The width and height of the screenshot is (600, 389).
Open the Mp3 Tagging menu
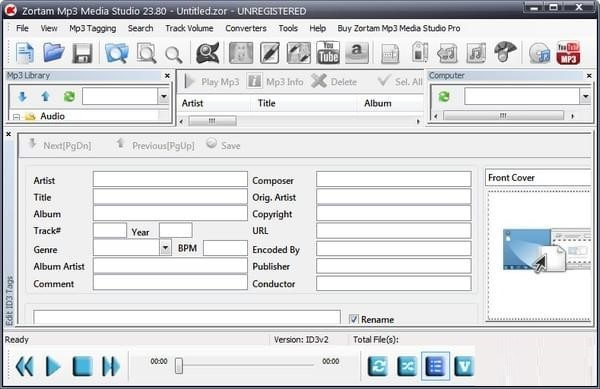tap(93, 28)
